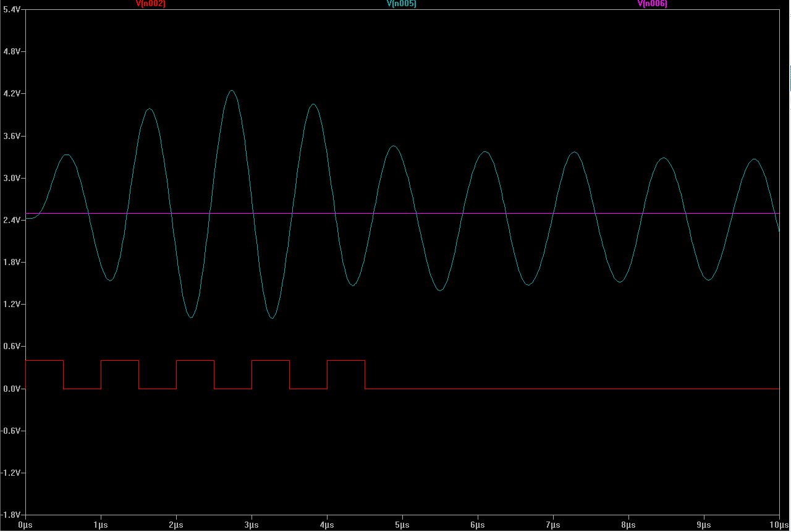Click the 5µs time axis label

pyautogui.click(x=402, y=525)
